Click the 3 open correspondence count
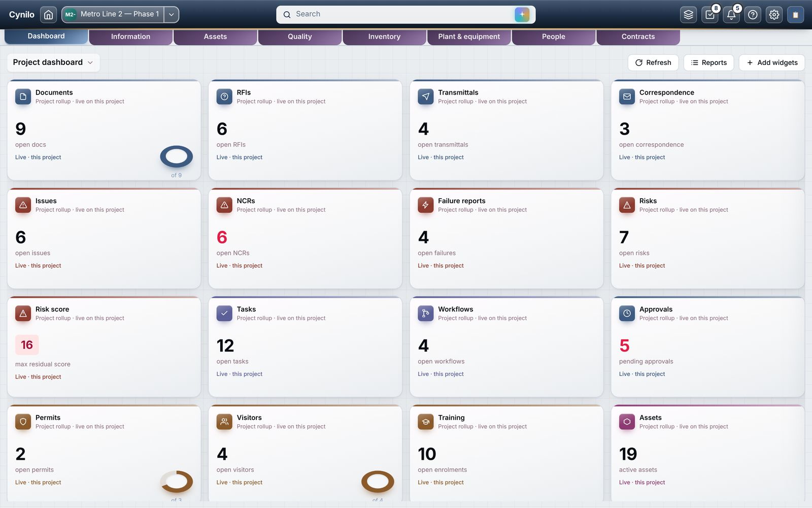Screen dimensions: 812x508 click(625, 129)
